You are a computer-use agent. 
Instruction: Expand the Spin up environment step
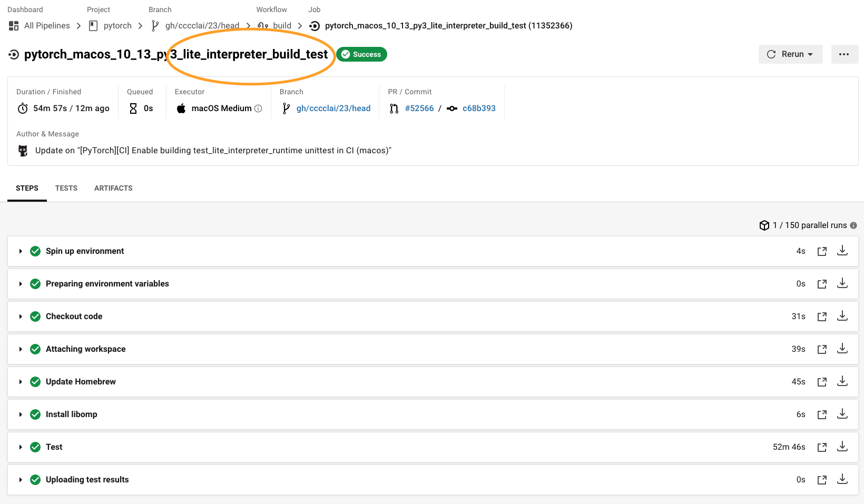click(x=21, y=251)
